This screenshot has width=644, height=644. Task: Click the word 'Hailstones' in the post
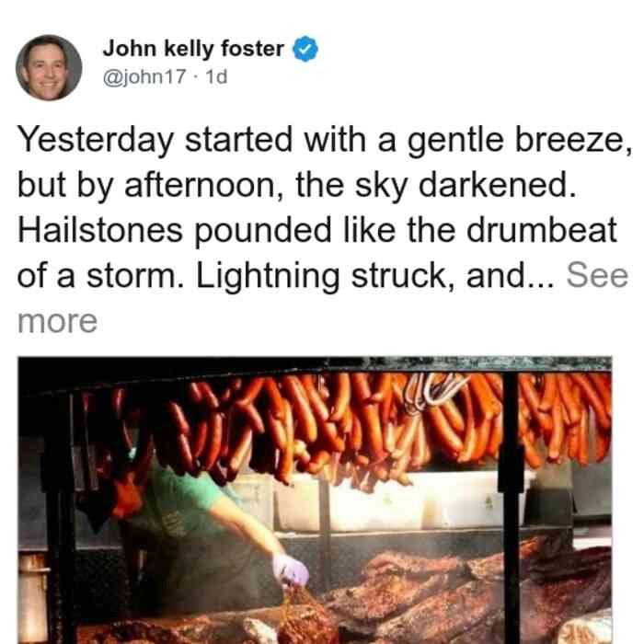pyautogui.click(x=99, y=230)
